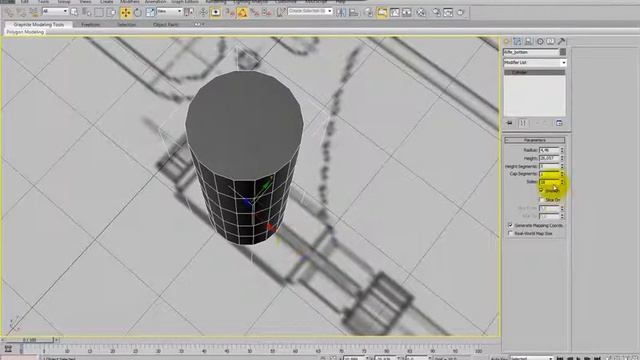Toggle Show End Result icon
This screenshot has height=360, width=640.
(523, 123)
